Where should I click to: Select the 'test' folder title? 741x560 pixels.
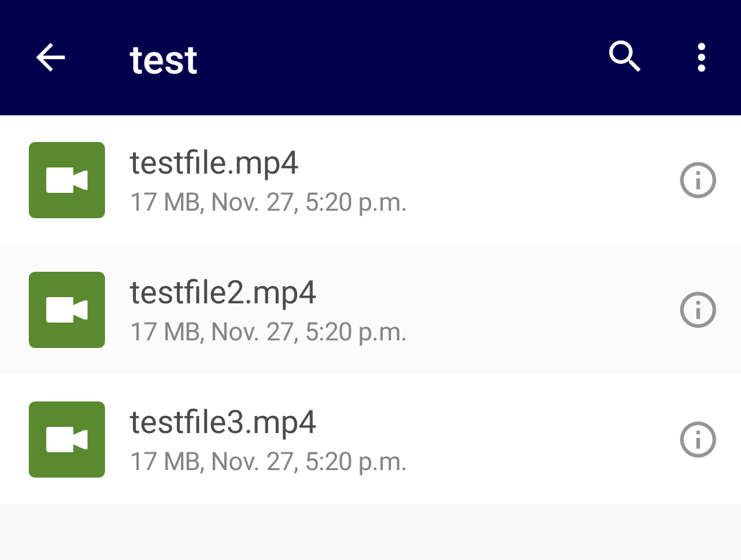pyautogui.click(x=163, y=60)
